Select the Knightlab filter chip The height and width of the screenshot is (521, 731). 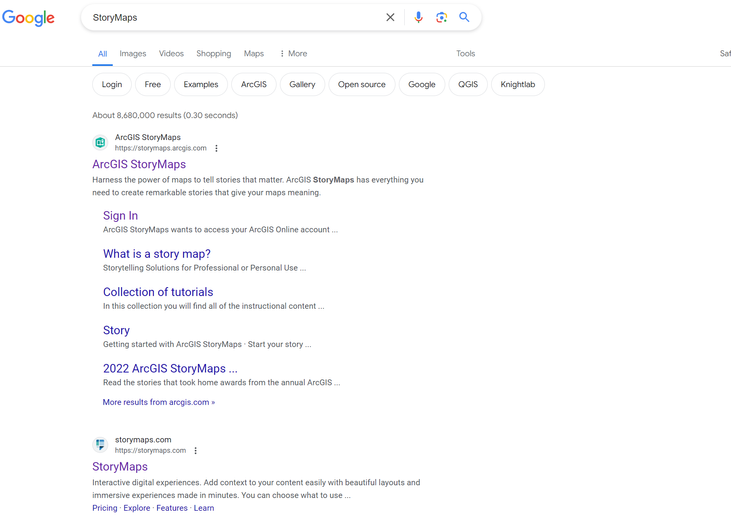pyautogui.click(x=517, y=84)
